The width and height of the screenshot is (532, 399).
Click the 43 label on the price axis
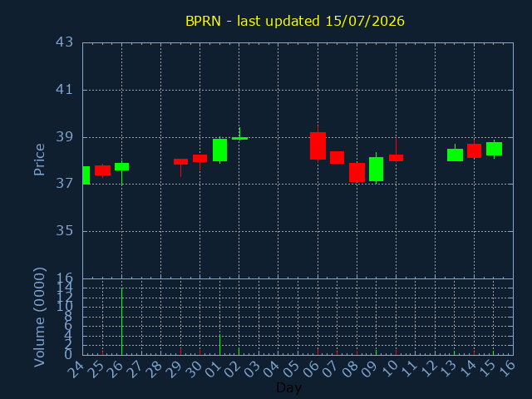[x=64, y=42]
